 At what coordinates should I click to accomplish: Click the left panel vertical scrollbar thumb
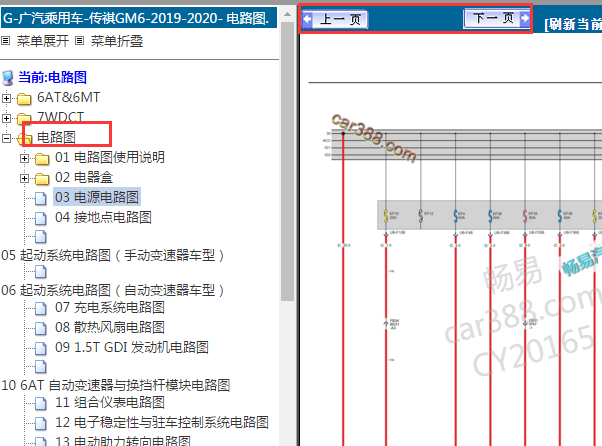point(287,161)
